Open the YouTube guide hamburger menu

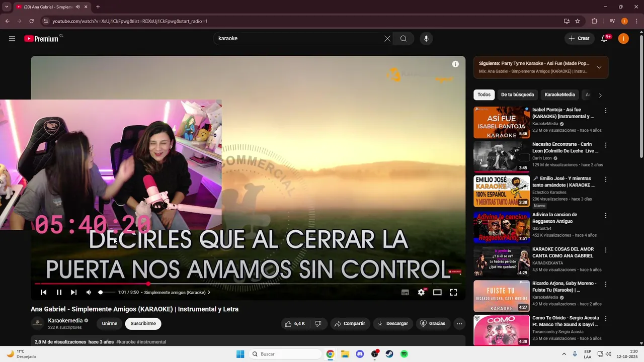[x=12, y=39]
